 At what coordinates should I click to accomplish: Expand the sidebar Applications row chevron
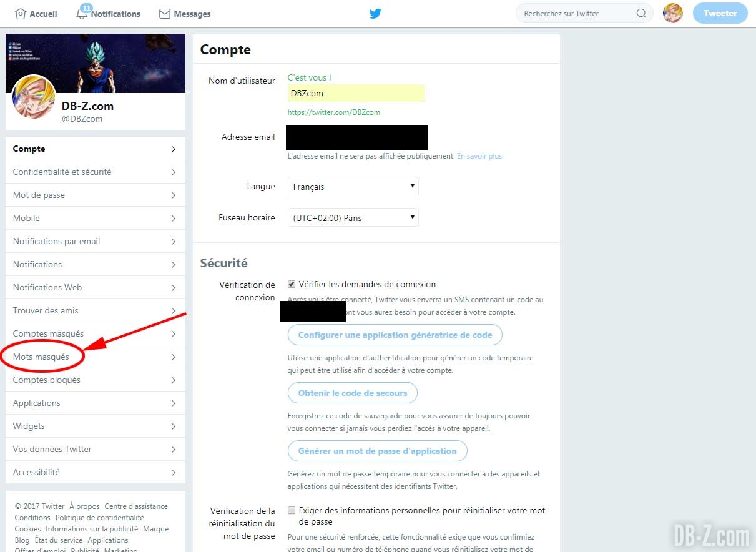(x=174, y=403)
